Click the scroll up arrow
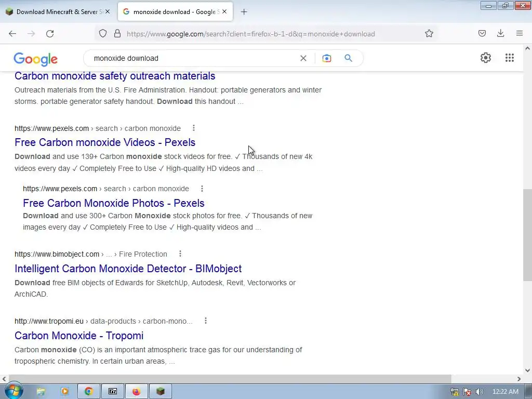Viewport: 532px width, 399px height. click(x=527, y=48)
